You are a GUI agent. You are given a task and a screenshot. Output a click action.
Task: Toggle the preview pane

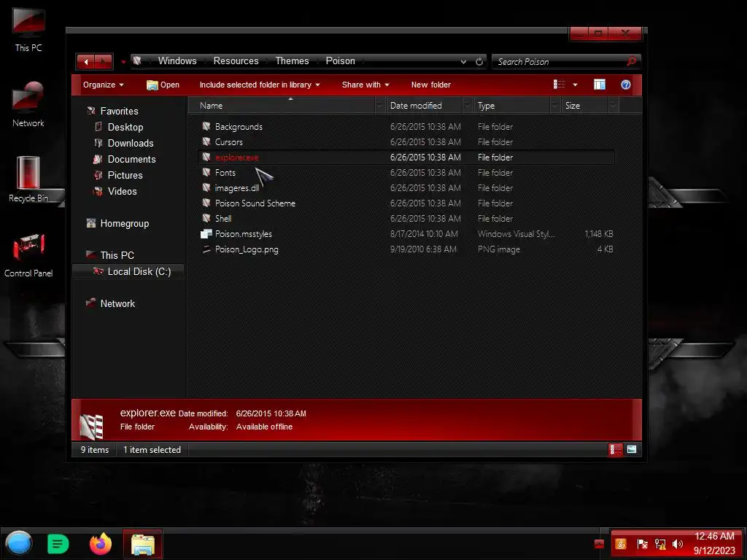point(600,85)
